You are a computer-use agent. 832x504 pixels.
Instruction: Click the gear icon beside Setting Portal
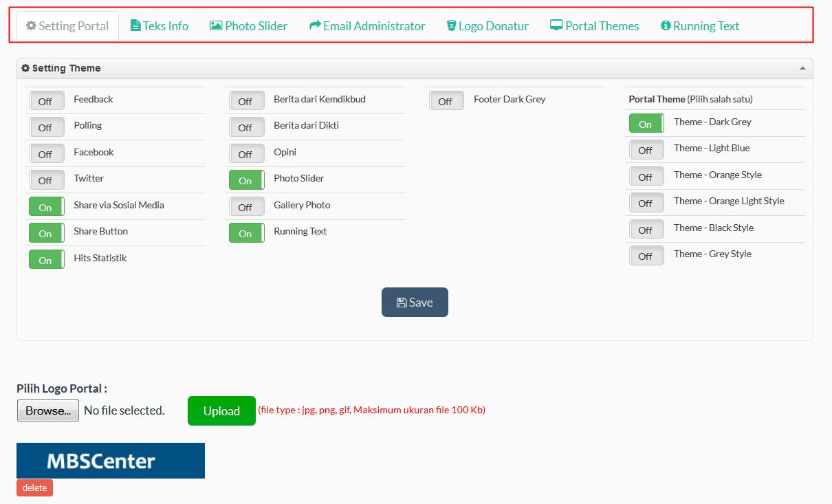point(31,25)
